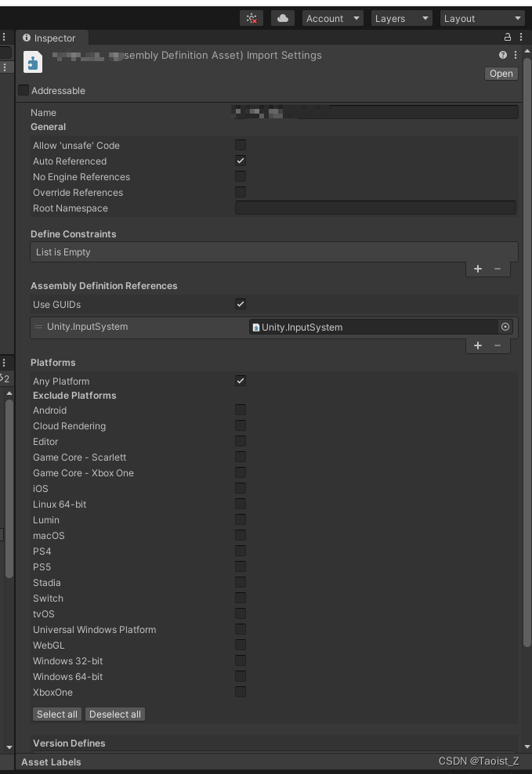Click inside the Root Namespace input field
The width and height of the screenshot is (532, 774).
[x=376, y=208]
